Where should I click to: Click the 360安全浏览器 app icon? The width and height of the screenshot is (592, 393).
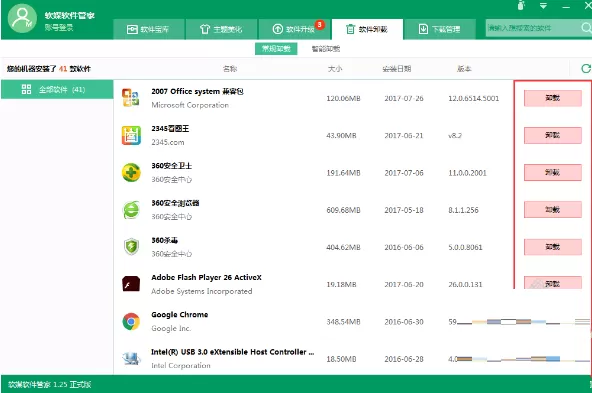click(131, 210)
